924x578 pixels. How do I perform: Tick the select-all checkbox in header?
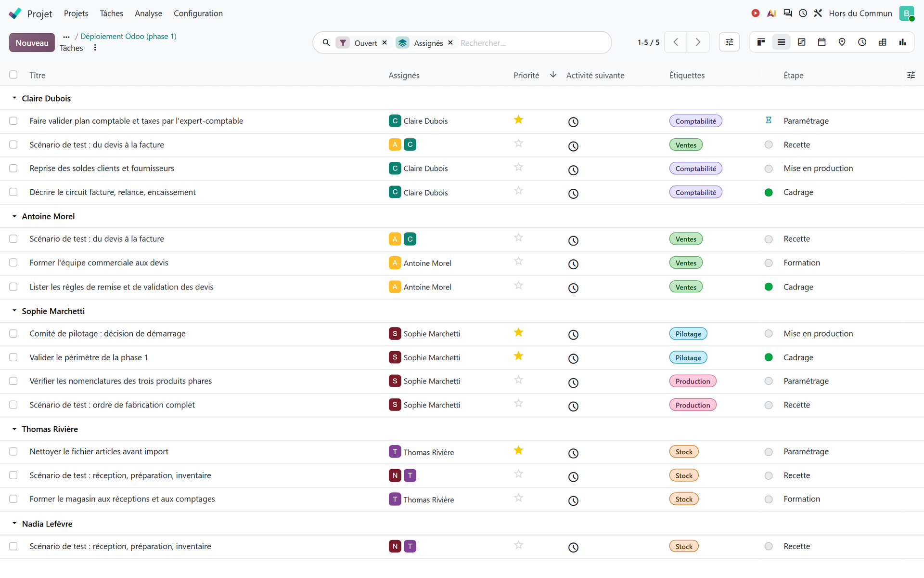pyautogui.click(x=13, y=75)
